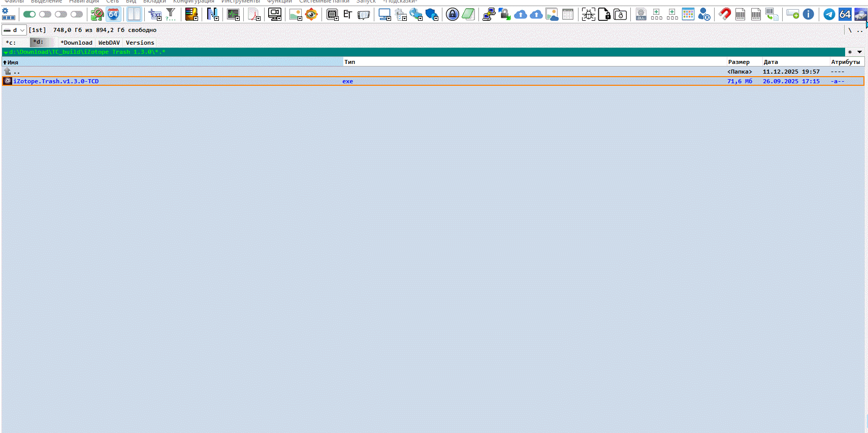Image resolution: width=868 pixels, height=433 pixels.
Task: Switch to the WebDAV folder tab
Action: (x=109, y=43)
